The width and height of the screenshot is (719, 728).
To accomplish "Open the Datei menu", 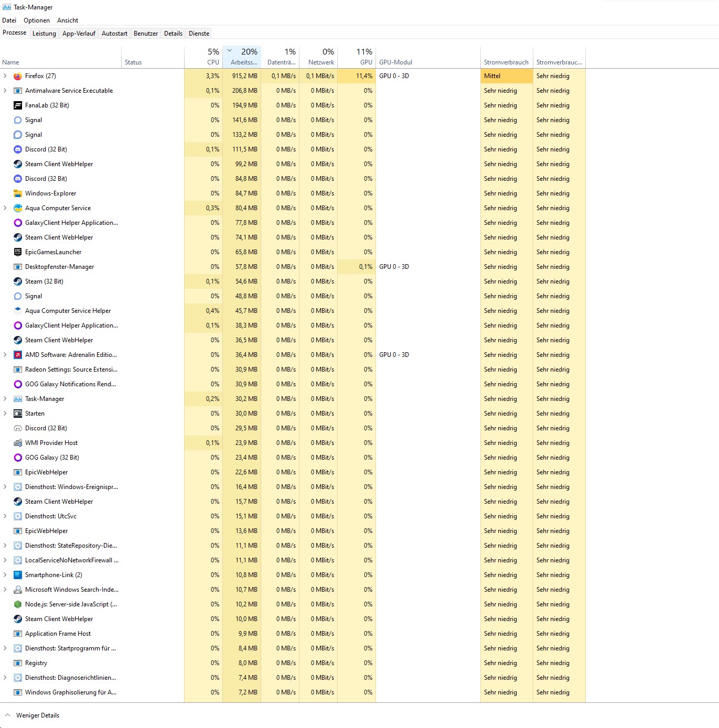I will (9, 20).
